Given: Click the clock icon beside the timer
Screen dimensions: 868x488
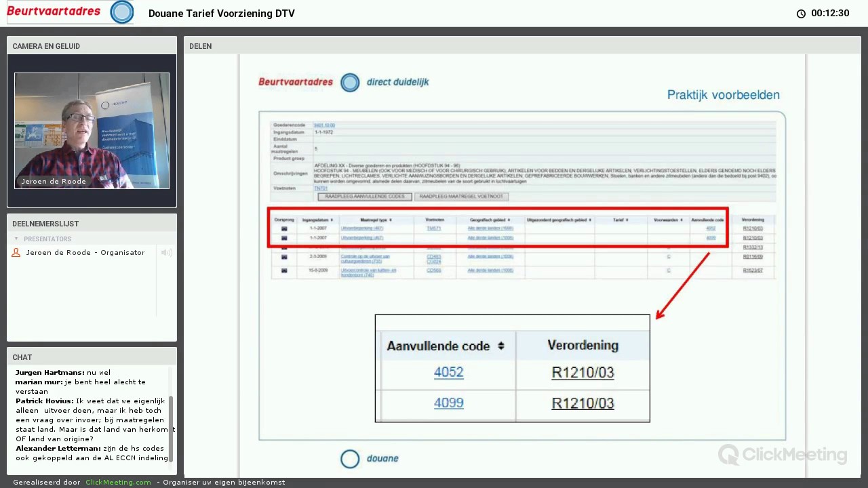Looking at the screenshot, I should click(x=801, y=14).
